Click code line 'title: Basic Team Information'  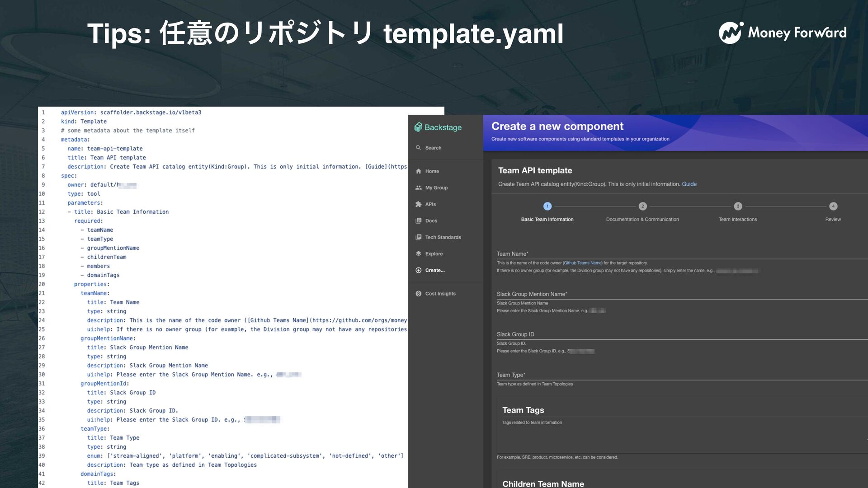(x=118, y=212)
